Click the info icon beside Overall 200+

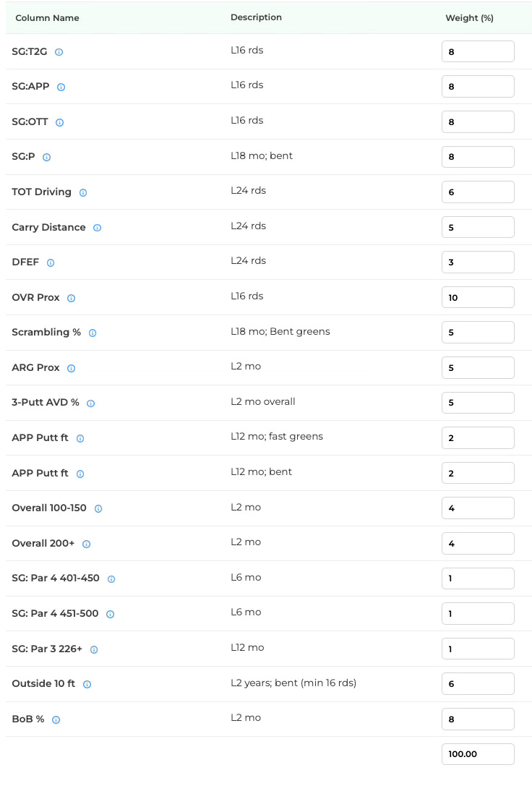click(86, 544)
